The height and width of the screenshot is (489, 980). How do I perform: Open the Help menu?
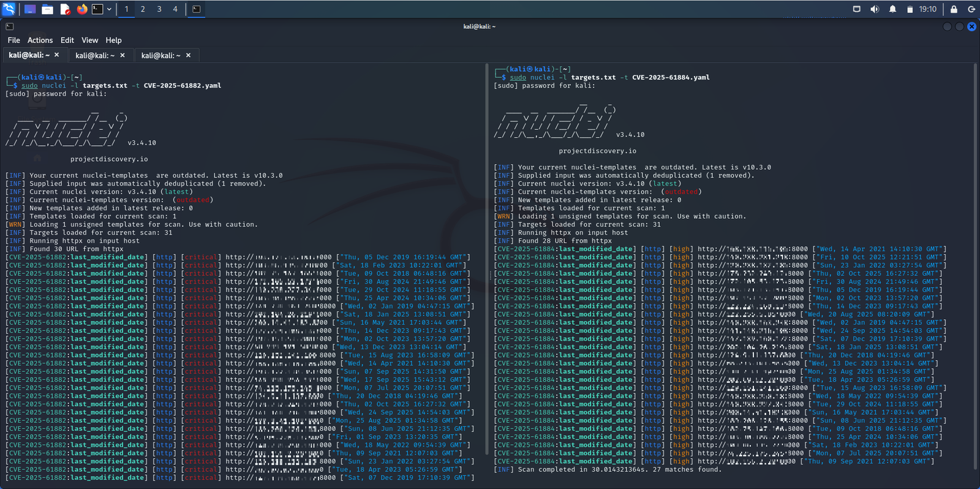click(113, 40)
